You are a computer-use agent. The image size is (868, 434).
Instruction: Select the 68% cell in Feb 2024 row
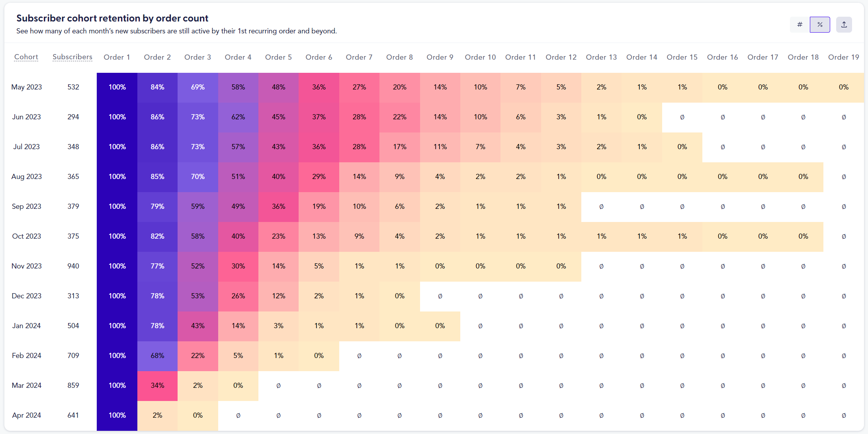[157, 355]
